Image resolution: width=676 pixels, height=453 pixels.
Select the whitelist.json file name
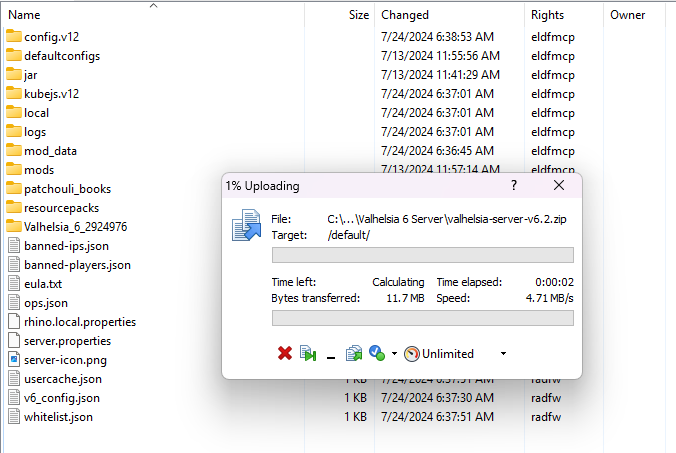(58, 417)
